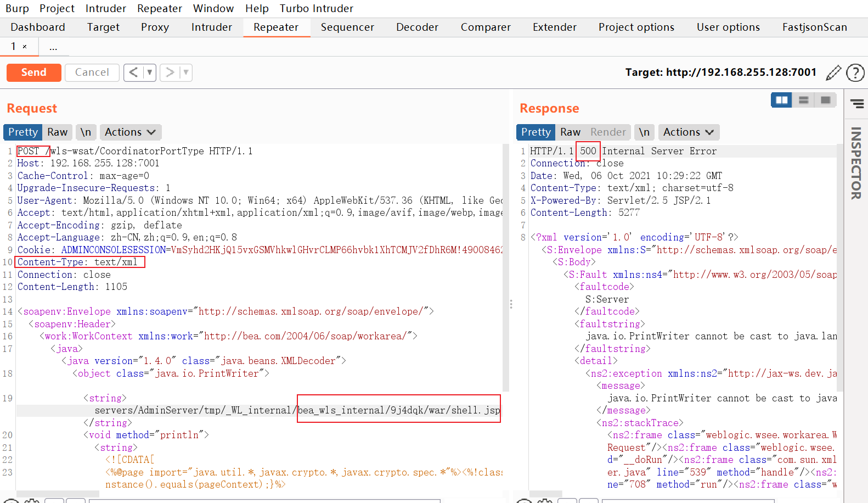Switch Response view to Pretty

pyautogui.click(x=536, y=132)
